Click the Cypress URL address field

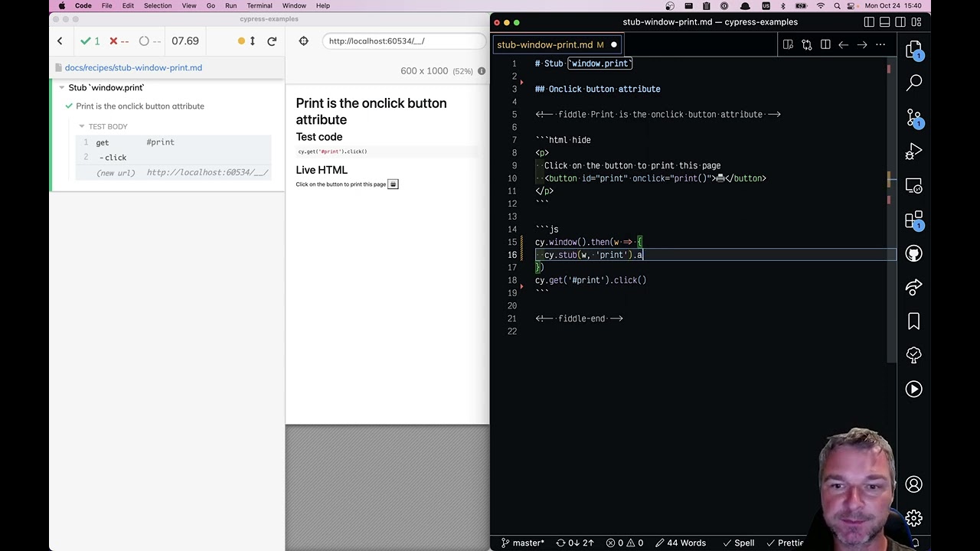tap(403, 41)
